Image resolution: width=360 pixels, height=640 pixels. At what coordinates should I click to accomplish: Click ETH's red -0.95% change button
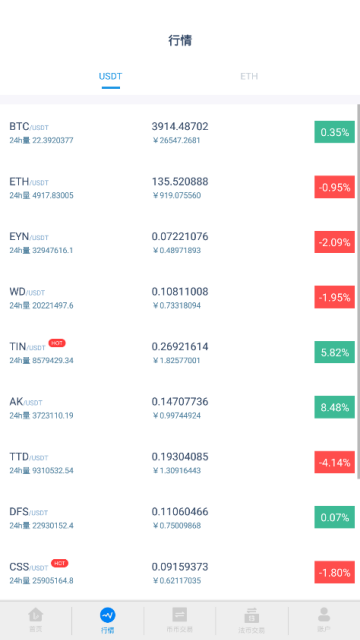[x=334, y=187]
